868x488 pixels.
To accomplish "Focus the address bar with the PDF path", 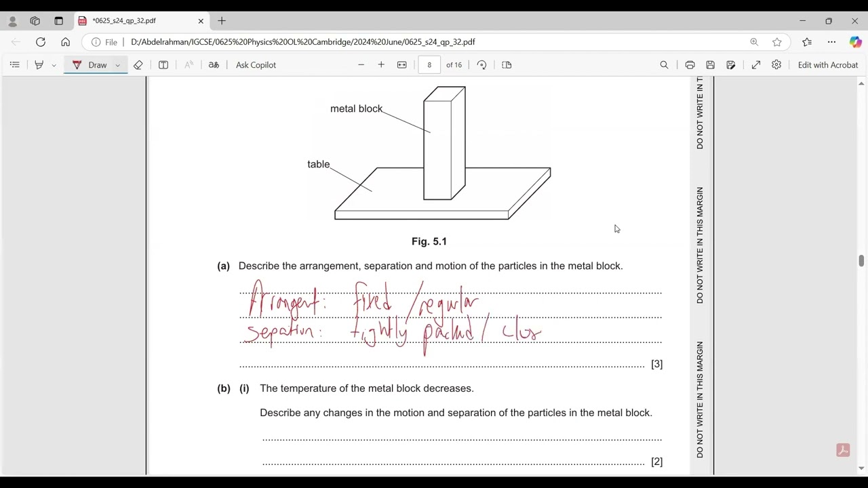I will tap(434, 42).
